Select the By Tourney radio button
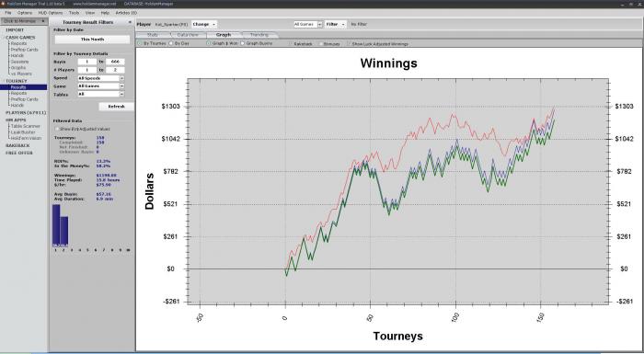644x354 pixels. click(x=140, y=43)
